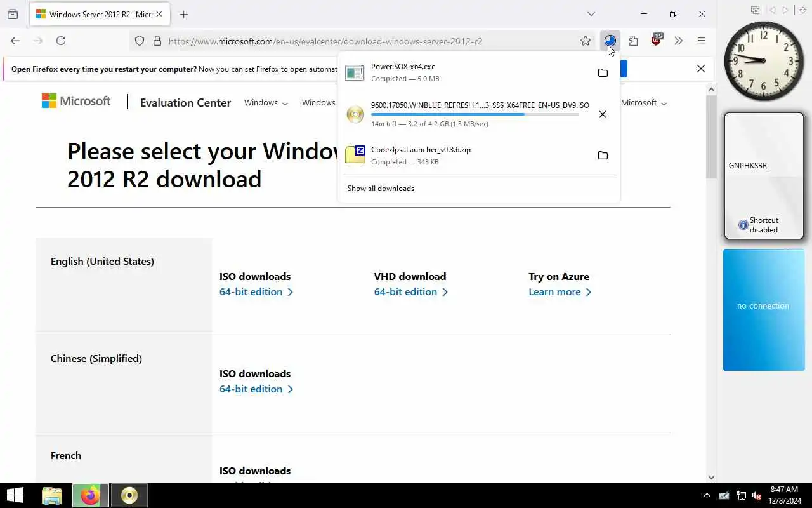This screenshot has height=508, width=812.
Task: Open the muted volume tray icon
Action: pos(757,496)
